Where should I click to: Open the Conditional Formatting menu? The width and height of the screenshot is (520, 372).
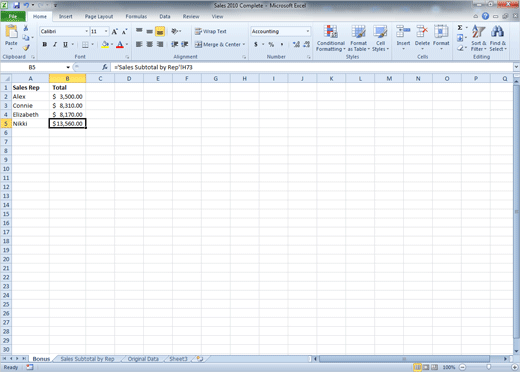[330, 38]
